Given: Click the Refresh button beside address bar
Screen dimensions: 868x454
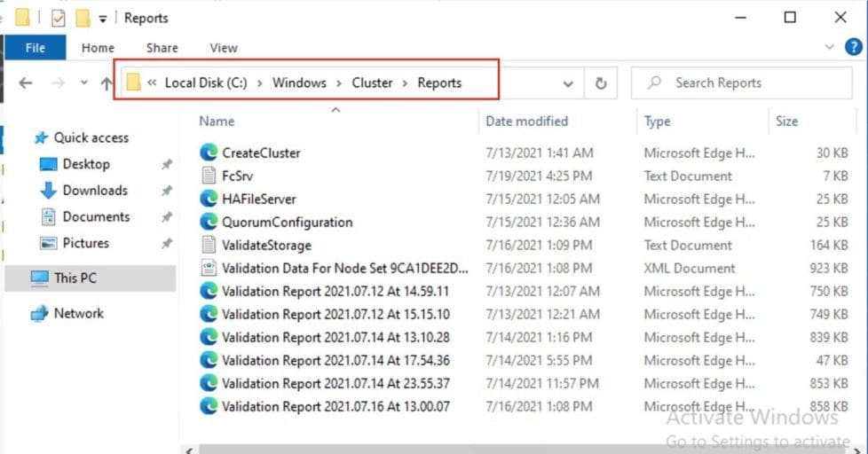Looking at the screenshot, I should click(601, 83).
